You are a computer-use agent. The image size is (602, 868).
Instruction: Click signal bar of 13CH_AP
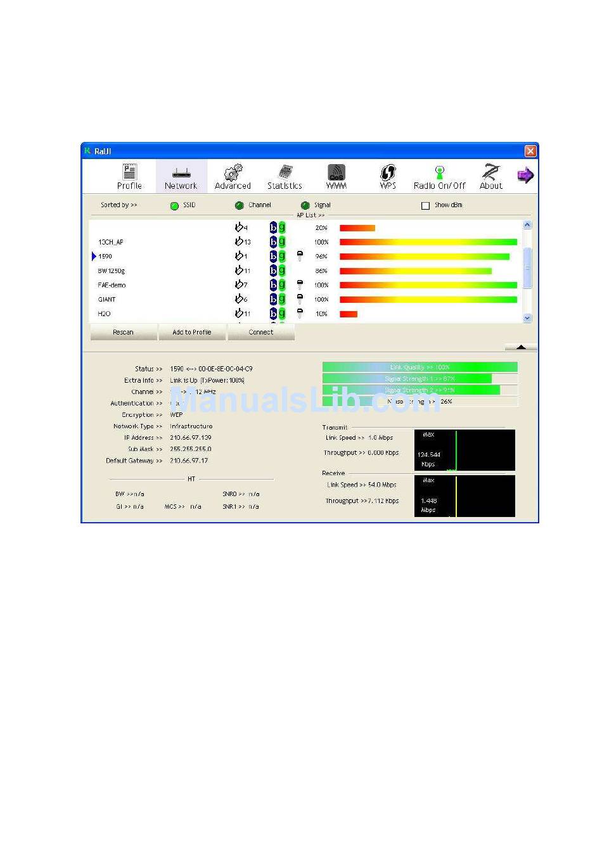click(428, 242)
